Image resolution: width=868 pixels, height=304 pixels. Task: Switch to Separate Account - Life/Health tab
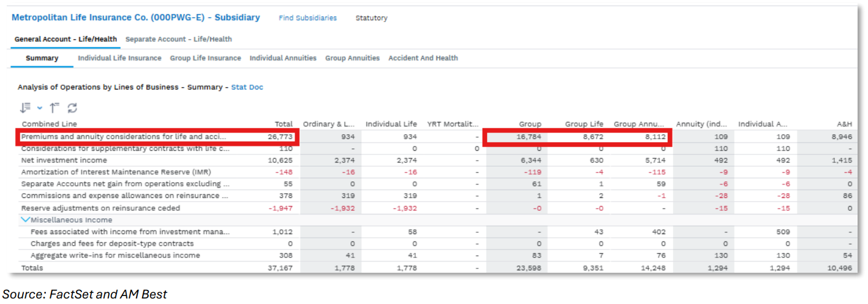(178, 39)
